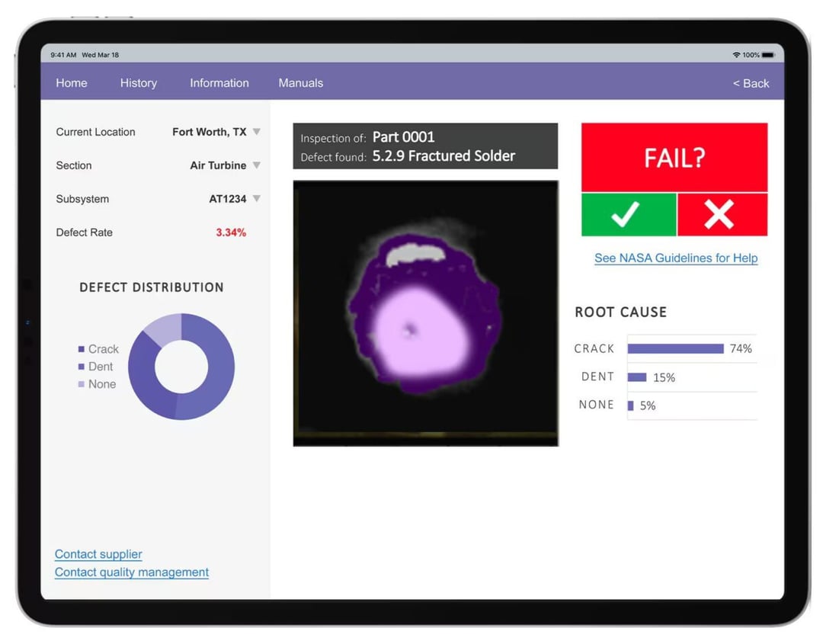Tap the fractured solder inspection image
The image size is (823, 644).
pyautogui.click(x=425, y=313)
